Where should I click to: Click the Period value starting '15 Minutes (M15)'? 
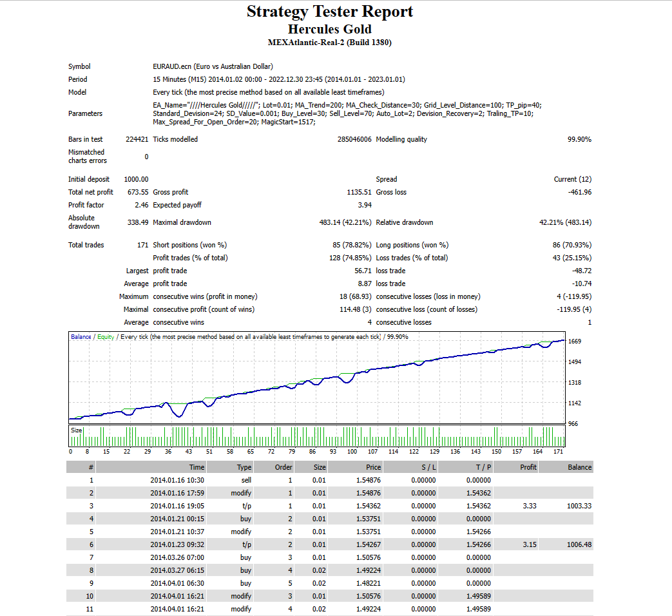[279, 79]
